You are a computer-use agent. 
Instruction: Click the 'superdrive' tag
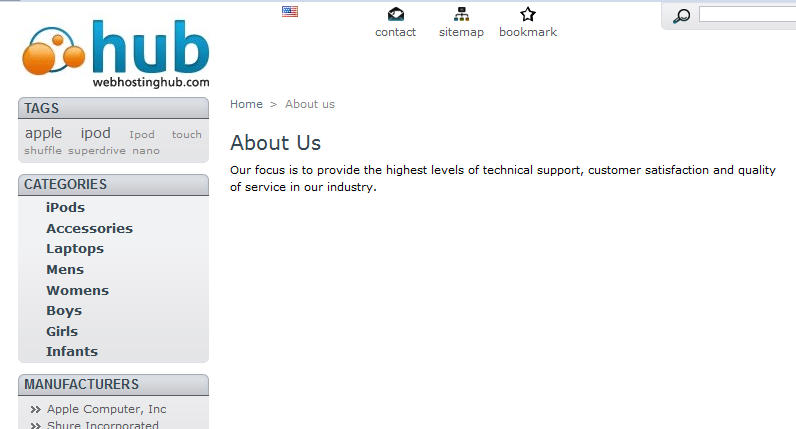(97, 151)
